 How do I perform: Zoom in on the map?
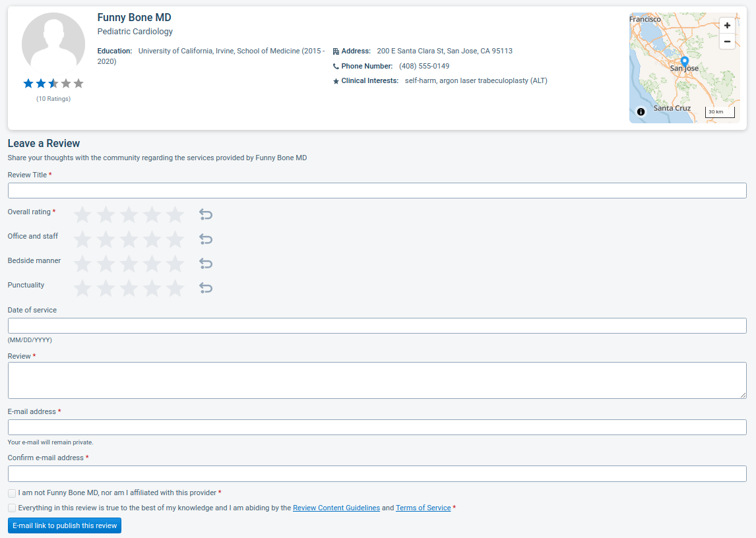click(x=727, y=25)
